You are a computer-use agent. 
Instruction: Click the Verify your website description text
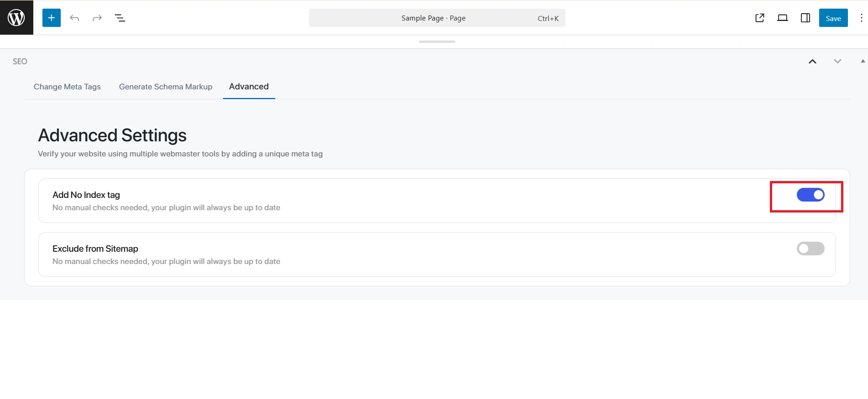tap(180, 154)
